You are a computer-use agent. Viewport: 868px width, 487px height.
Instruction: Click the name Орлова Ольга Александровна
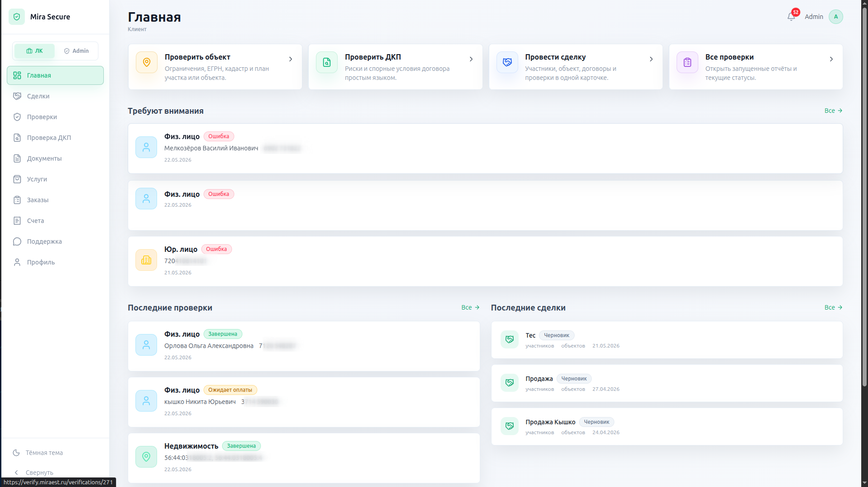[209, 346]
